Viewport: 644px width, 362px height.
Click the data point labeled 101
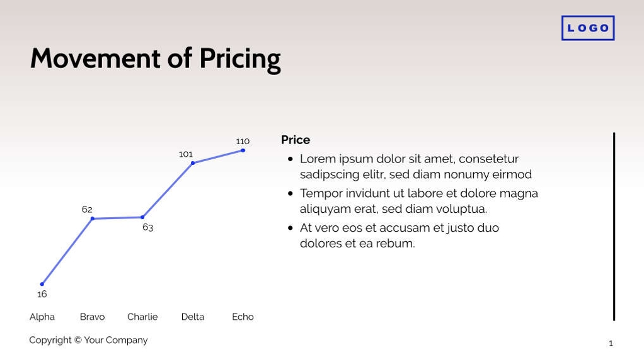193,163
